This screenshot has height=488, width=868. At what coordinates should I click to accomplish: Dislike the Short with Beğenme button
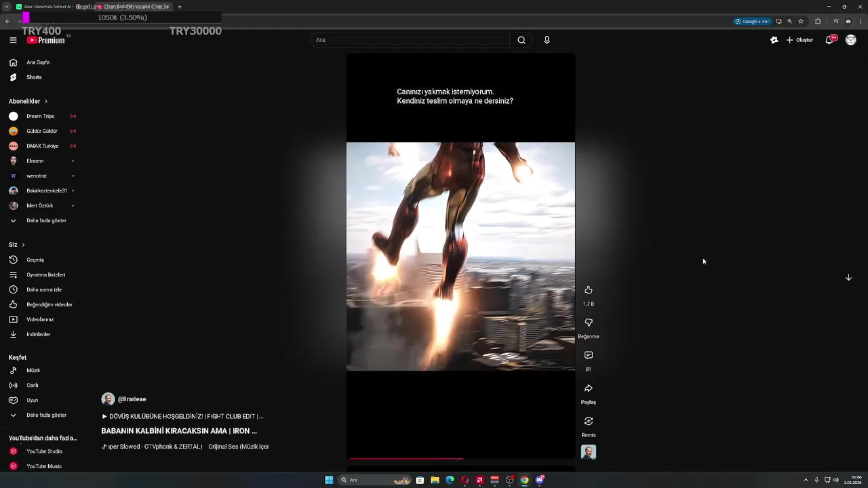pyautogui.click(x=589, y=323)
